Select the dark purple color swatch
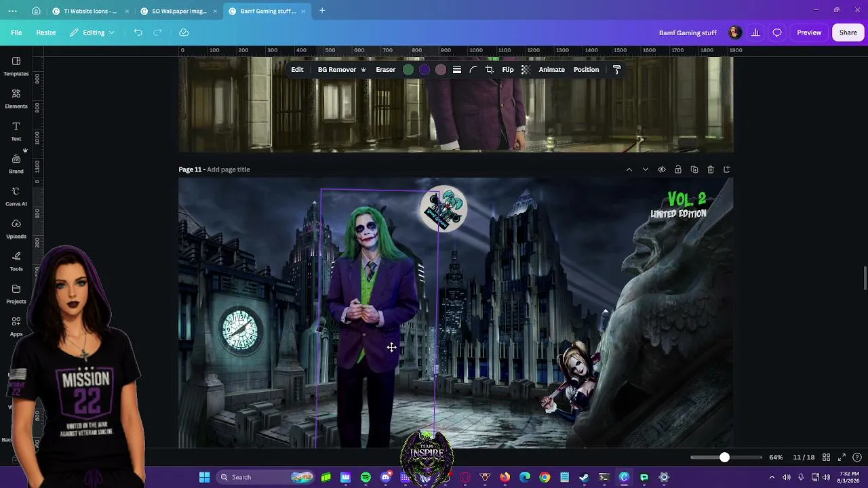This screenshot has width=868, height=488. click(425, 70)
